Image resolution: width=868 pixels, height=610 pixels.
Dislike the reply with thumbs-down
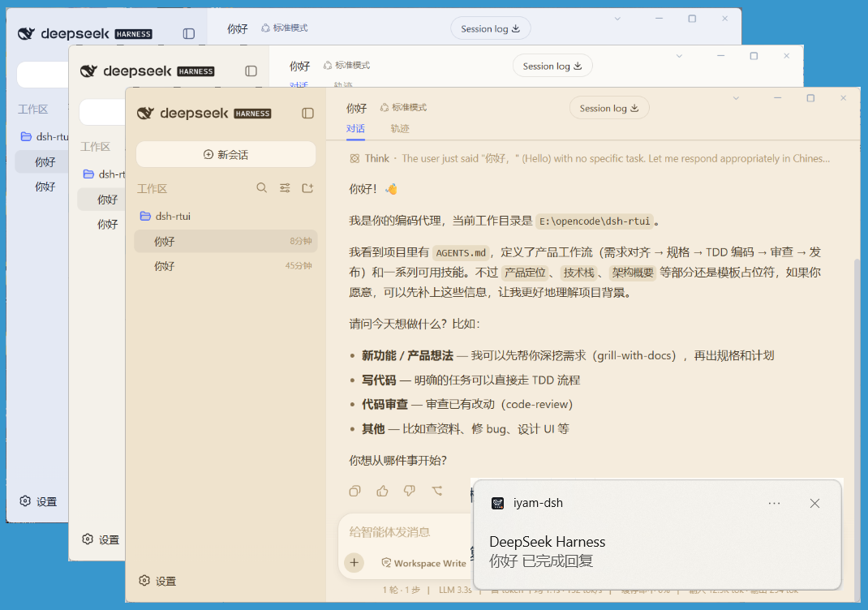click(410, 491)
